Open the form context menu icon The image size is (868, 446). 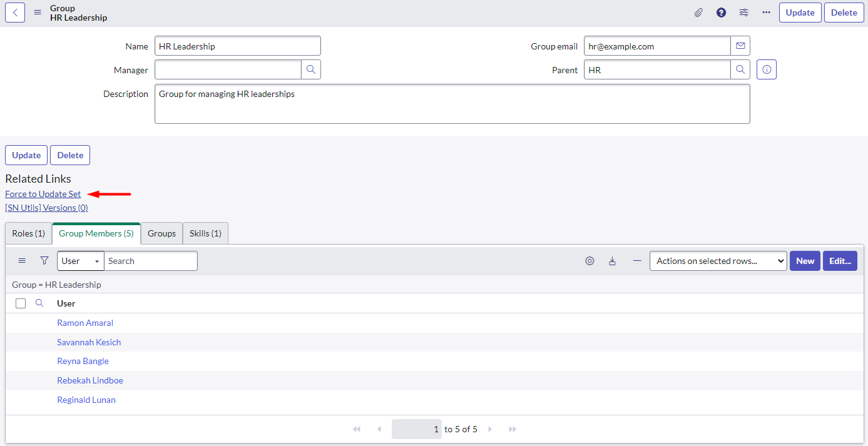[38, 13]
